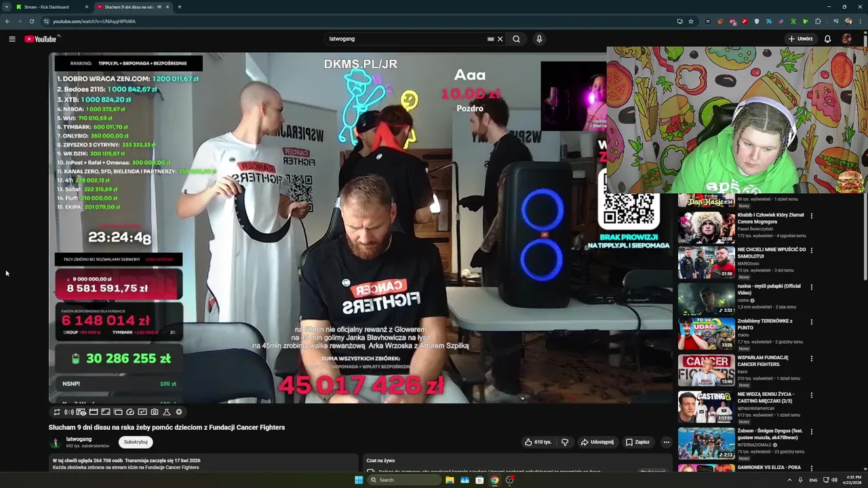The height and width of the screenshot is (488, 868).
Task: Show hidden system tray icons chevron
Action: (789, 480)
